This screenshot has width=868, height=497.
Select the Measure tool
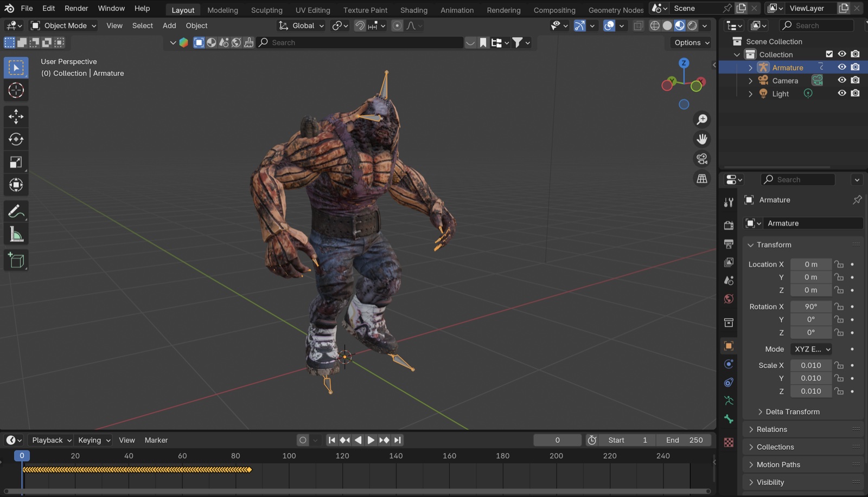(x=16, y=234)
